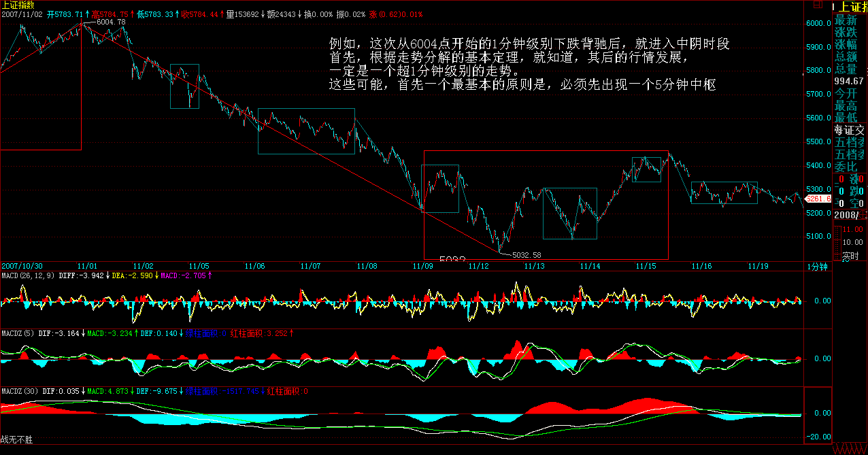
Task: Click the 战无不胜 text at bottom left
Action: coord(16,441)
